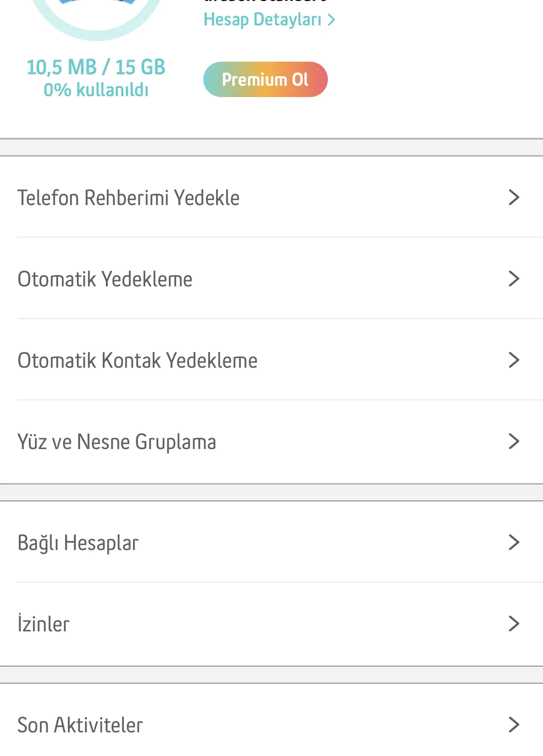This screenshot has height=756, width=543.
Task: Click the arrow on Otomatik Kontak Yedekleme row
Action: tap(514, 360)
